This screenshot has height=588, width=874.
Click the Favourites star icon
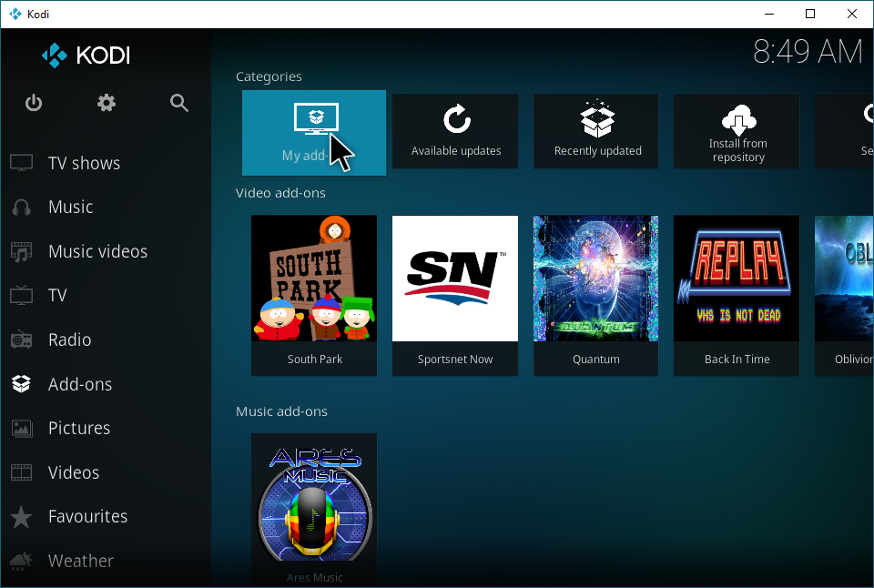21,517
